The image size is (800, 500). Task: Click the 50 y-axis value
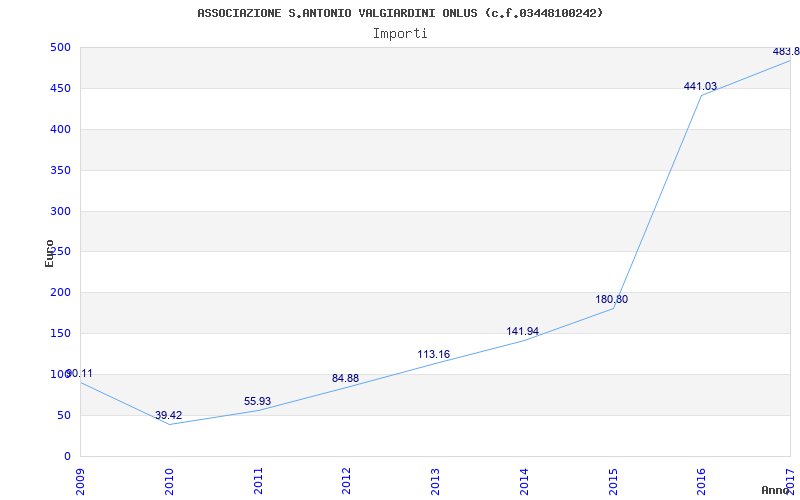point(63,415)
